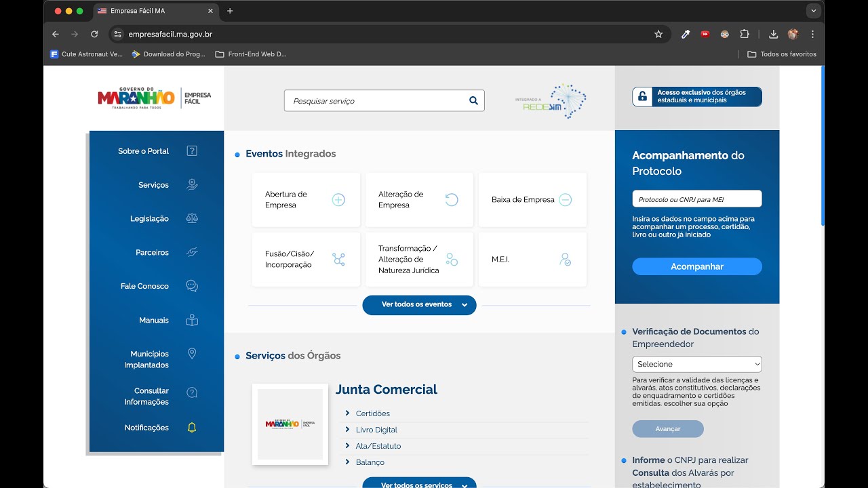Click the Consultar Informações help icon

click(192, 392)
